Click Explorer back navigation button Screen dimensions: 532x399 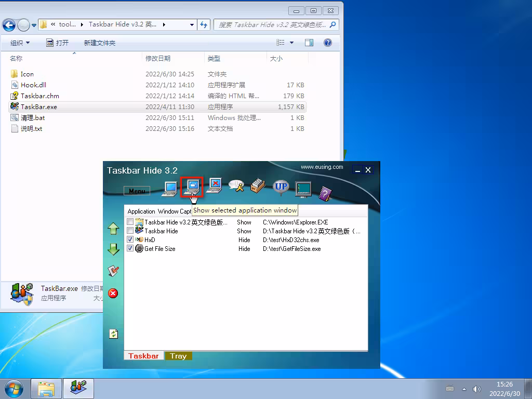pyautogui.click(x=9, y=25)
